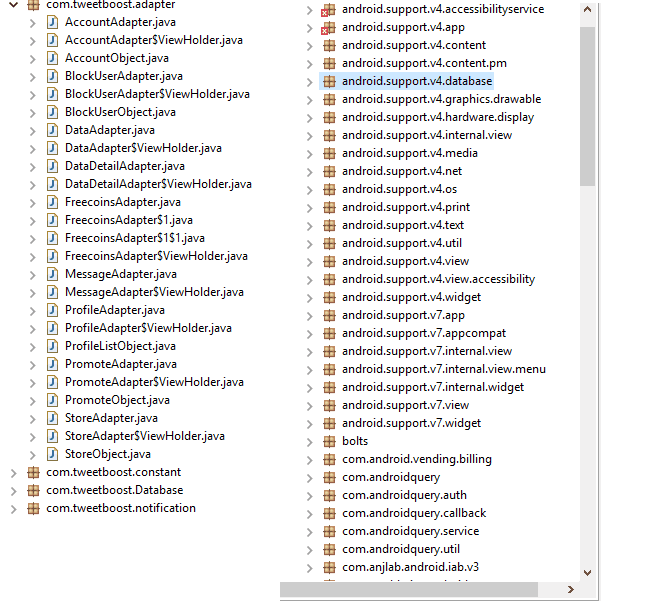Screen dimensions: 652x601
Task: Click the vertical scrollbar of package list
Action: click(587, 100)
